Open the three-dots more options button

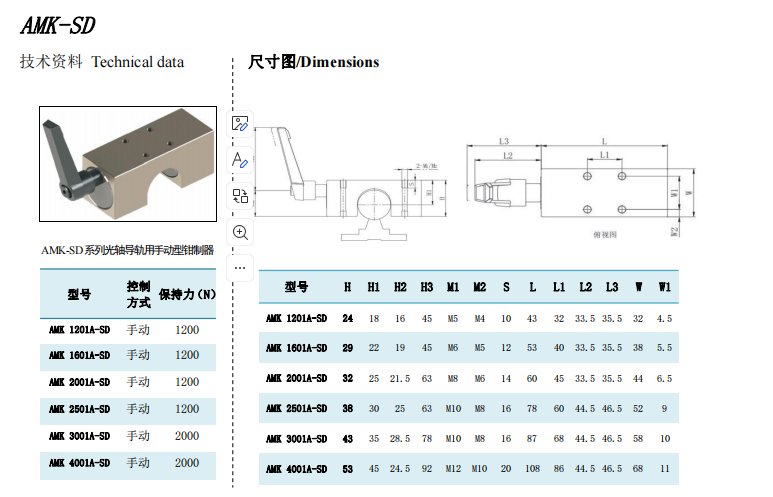pos(240,268)
